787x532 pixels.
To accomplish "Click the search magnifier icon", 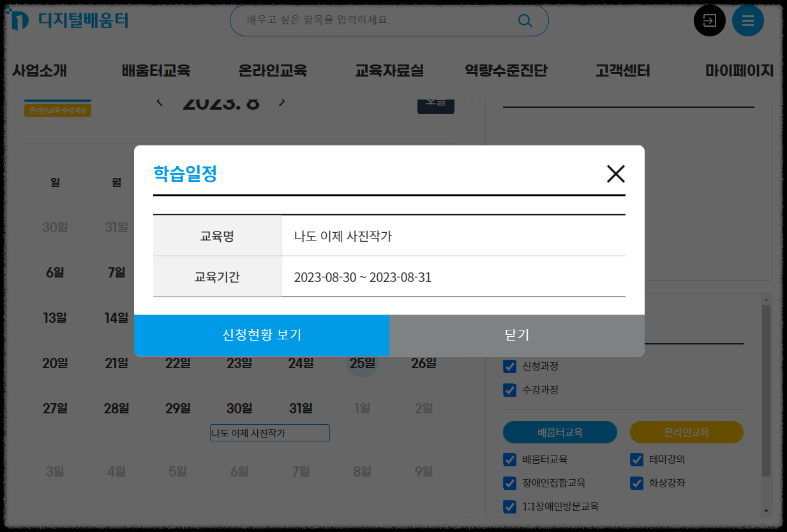I will tap(525, 20).
